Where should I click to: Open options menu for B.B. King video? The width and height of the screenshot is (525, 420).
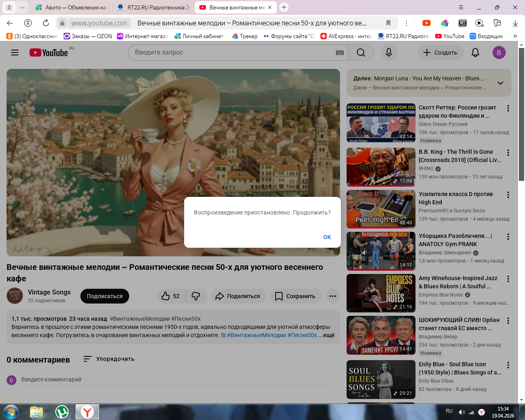(x=508, y=153)
